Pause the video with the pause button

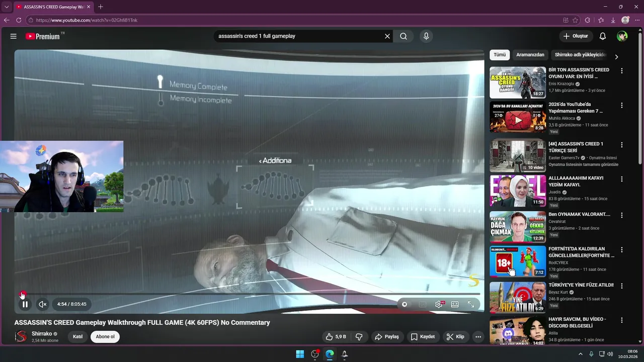click(25, 304)
